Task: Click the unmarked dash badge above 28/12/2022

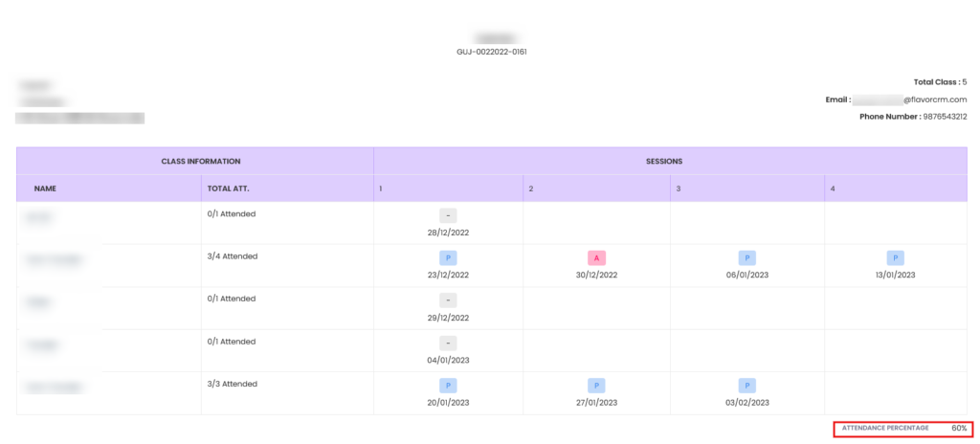Action: tap(448, 215)
